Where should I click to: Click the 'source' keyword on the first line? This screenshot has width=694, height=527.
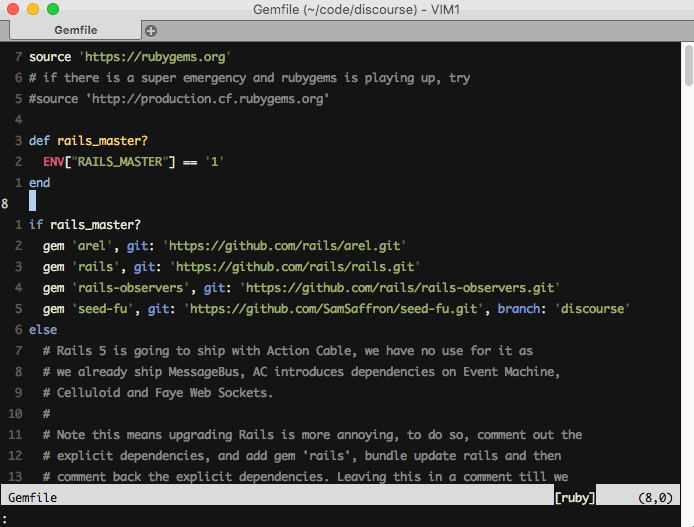[x=50, y=57]
